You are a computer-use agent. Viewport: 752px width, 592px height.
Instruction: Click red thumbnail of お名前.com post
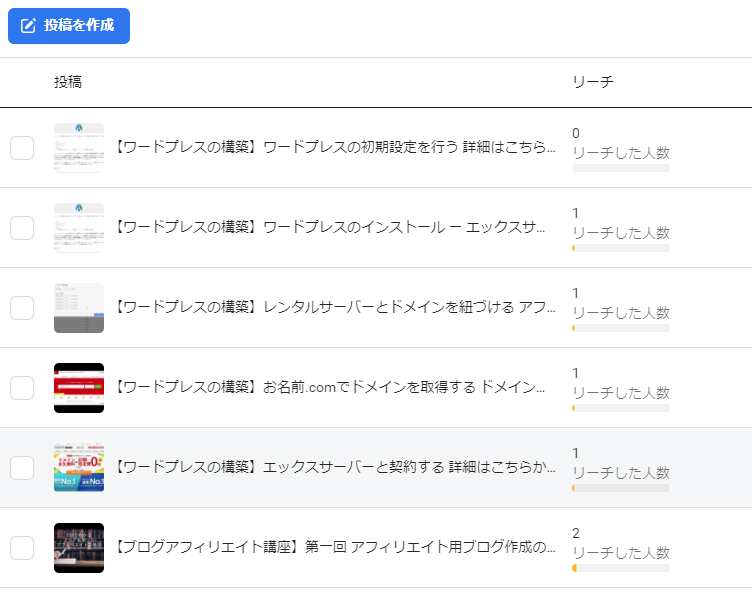coord(79,388)
